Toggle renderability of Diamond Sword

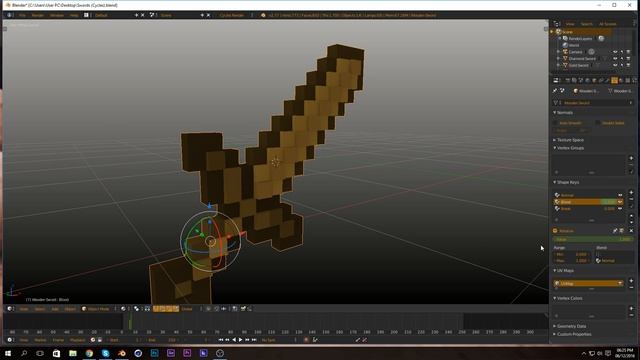point(628,58)
